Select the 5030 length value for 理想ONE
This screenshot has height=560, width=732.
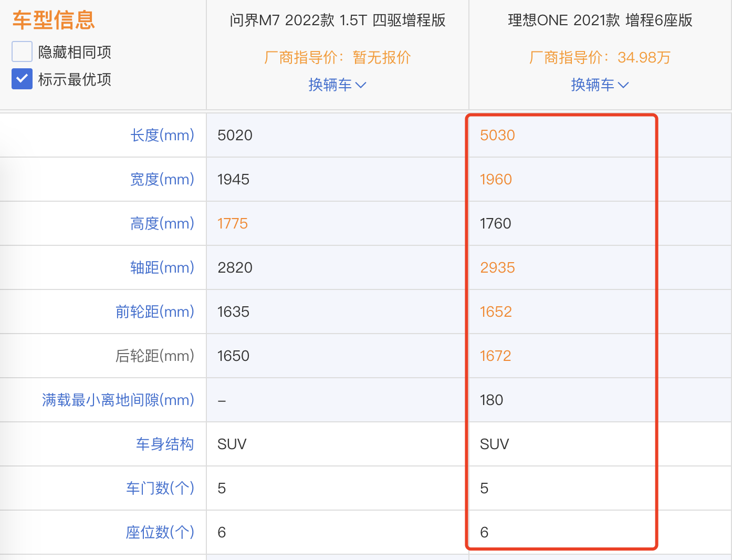pos(497,136)
